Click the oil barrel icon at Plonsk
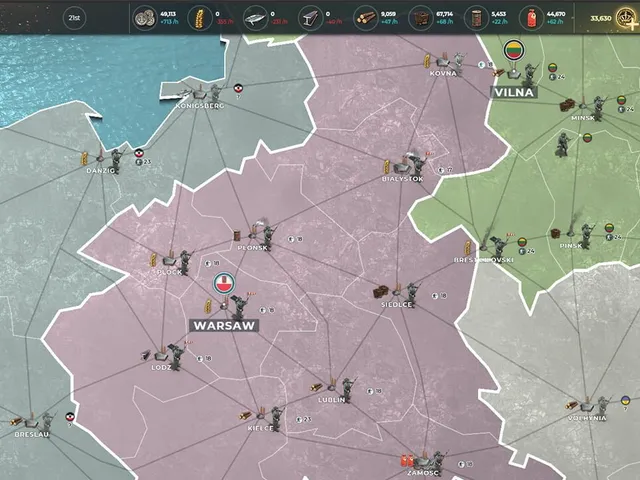The height and width of the screenshot is (480, 640). (238, 236)
